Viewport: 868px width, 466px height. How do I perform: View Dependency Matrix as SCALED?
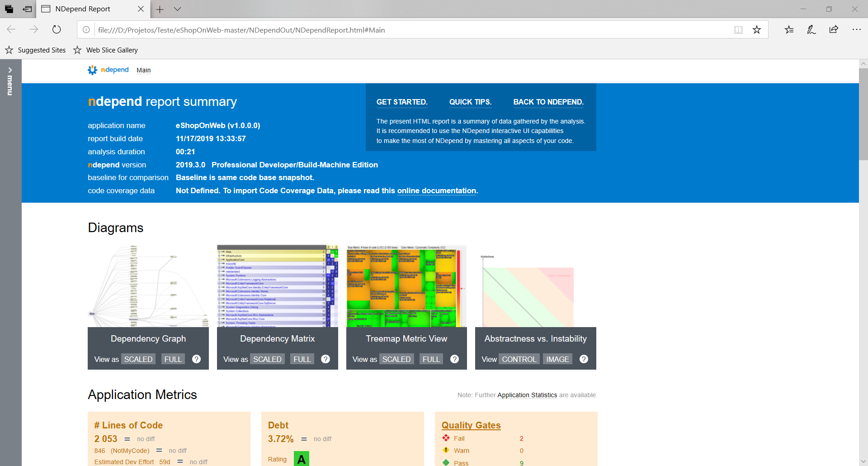(x=267, y=359)
